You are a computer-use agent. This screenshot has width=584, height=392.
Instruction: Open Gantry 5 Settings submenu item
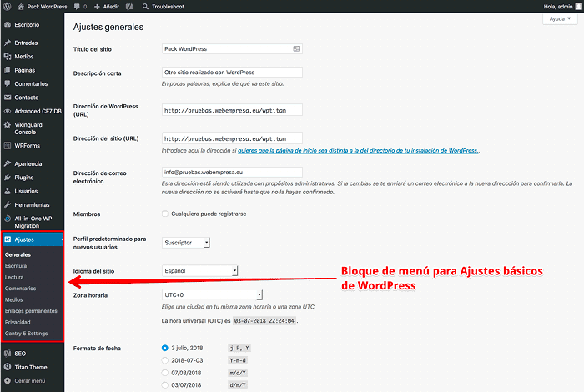[x=26, y=333]
